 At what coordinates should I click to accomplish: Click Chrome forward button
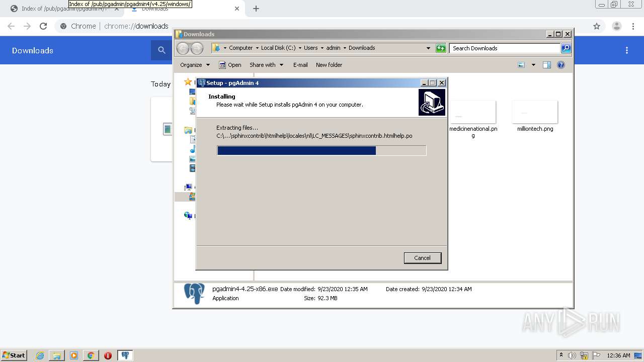click(27, 26)
